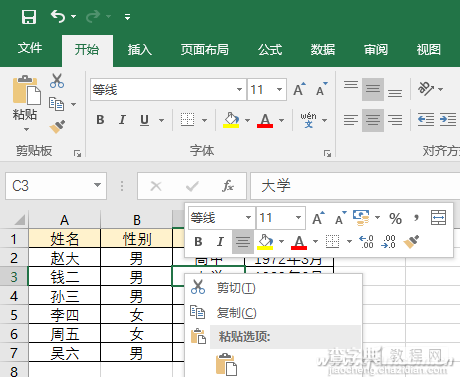Click the Paste option clipboard under 粘贴选项
The width and height of the screenshot is (460, 377).
(x=227, y=364)
